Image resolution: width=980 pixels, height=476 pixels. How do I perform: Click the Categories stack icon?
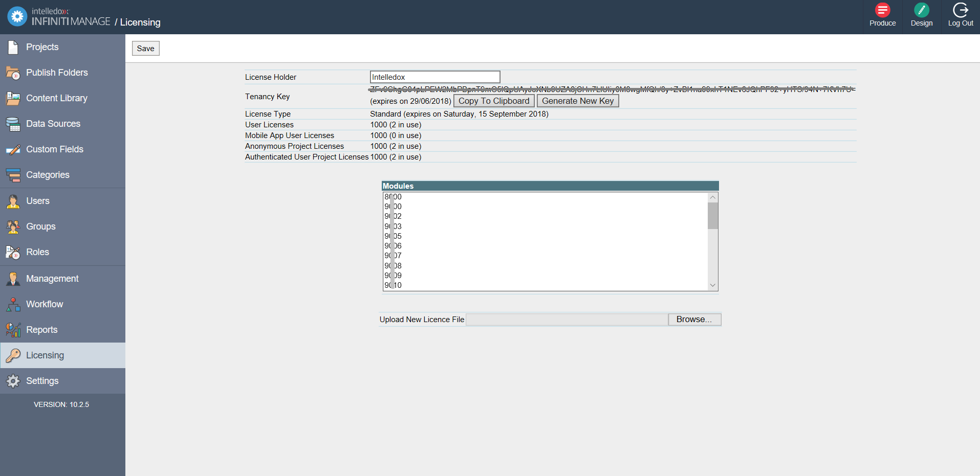(x=13, y=175)
